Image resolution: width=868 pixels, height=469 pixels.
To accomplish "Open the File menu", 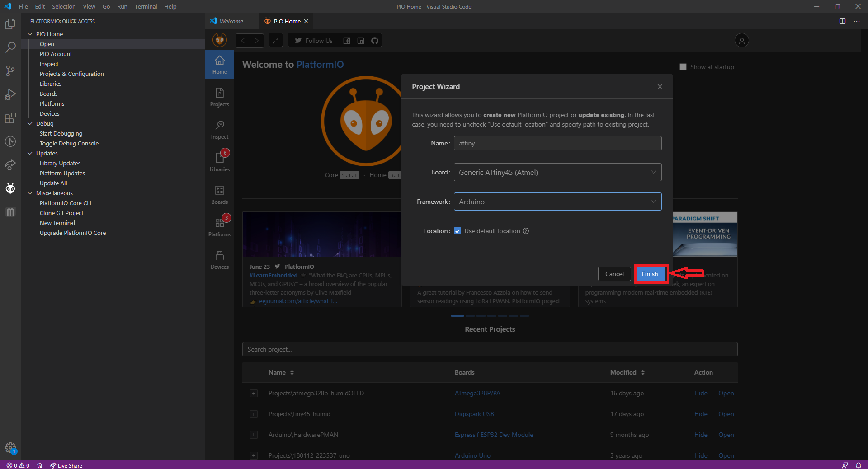I will click(x=24, y=6).
